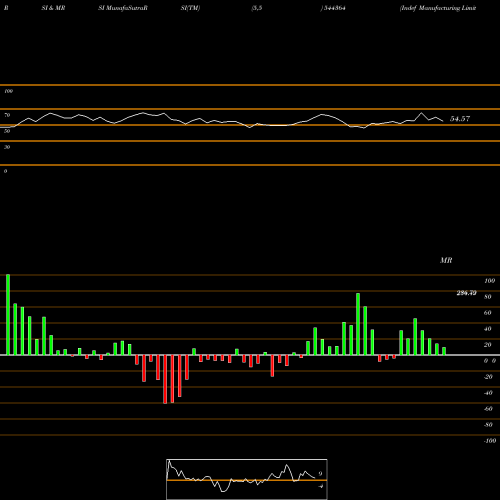Click the '20' axis label in MR panel
This screenshot has height=500, width=500.
click(x=488, y=345)
